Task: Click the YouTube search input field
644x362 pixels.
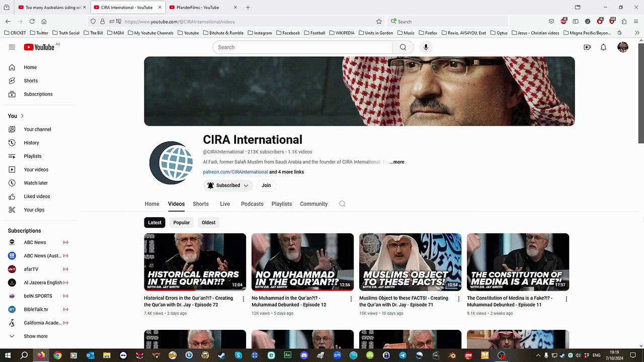Action: pyautogui.click(x=302, y=47)
